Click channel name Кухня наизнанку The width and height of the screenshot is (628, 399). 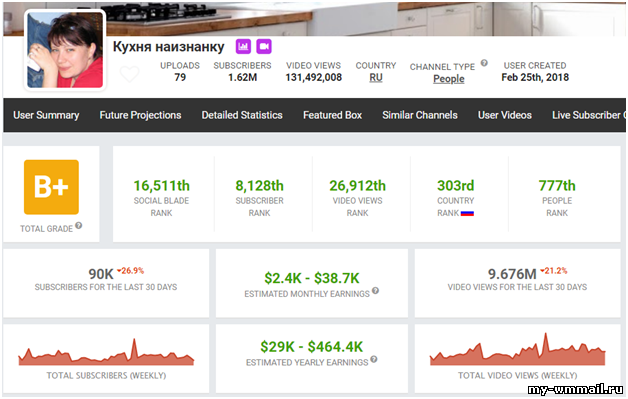169,47
